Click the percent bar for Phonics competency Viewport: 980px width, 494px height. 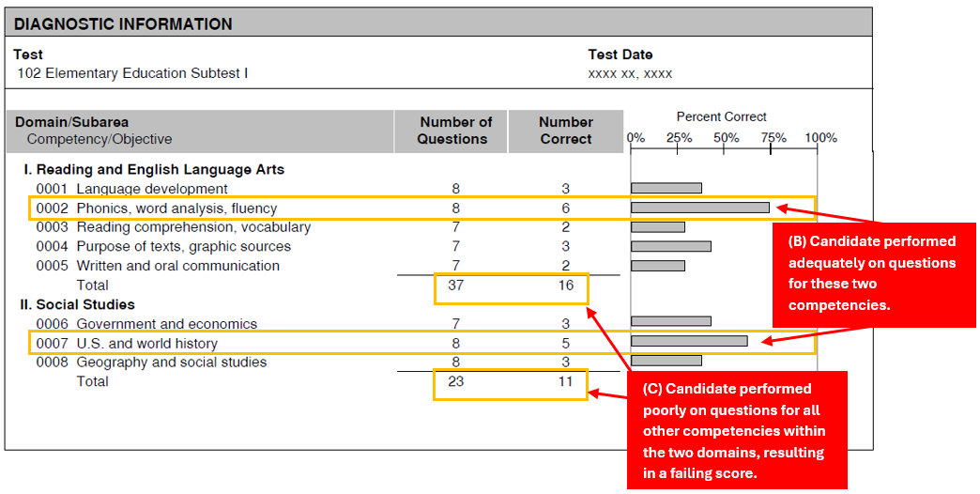[x=700, y=208]
